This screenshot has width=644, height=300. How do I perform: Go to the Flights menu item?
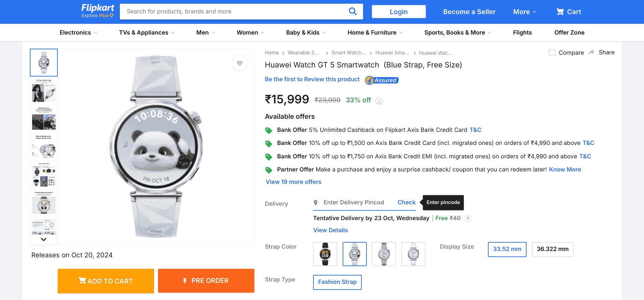coord(522,33)
